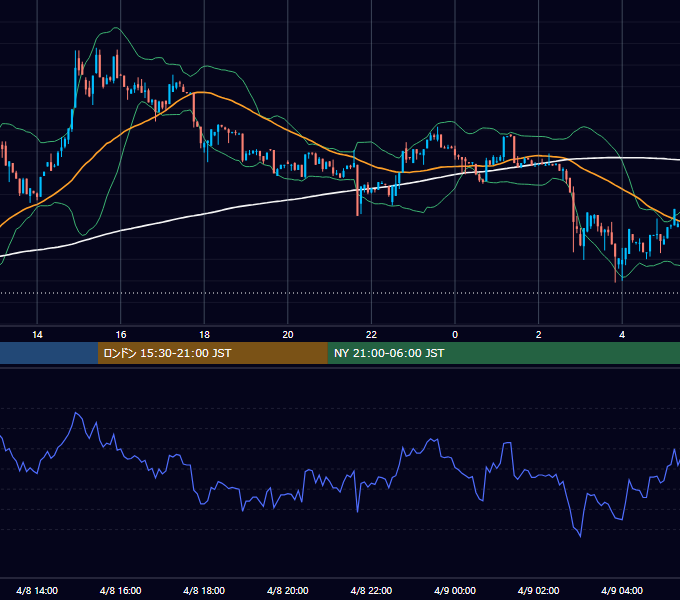Click the blue session bar before ロンドン
The width and height of the screenshot is (680, 600).
pyautogui.click(x=49, y=353)
